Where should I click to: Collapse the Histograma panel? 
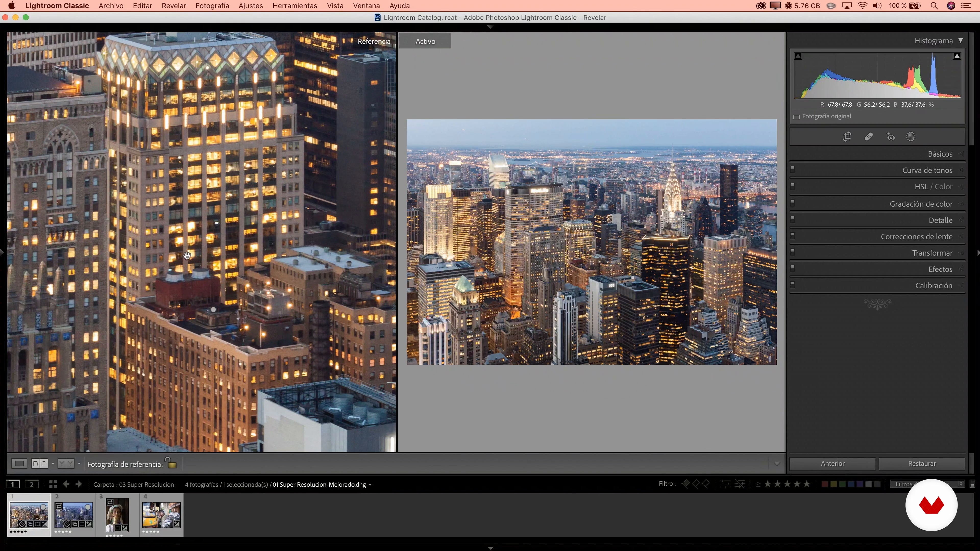point(961,41)
